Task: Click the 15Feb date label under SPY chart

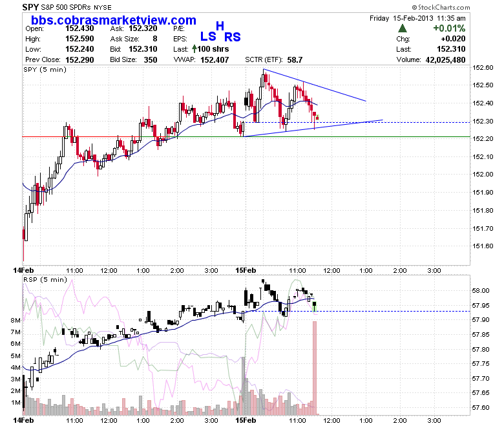Action: pos(246,270)
